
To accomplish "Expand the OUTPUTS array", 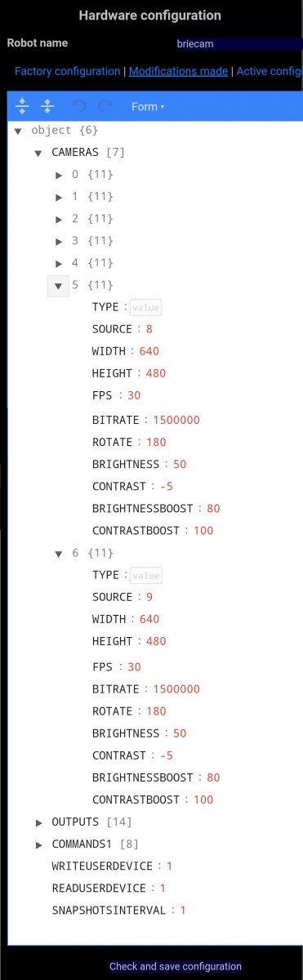I will [x=38, y=822].
